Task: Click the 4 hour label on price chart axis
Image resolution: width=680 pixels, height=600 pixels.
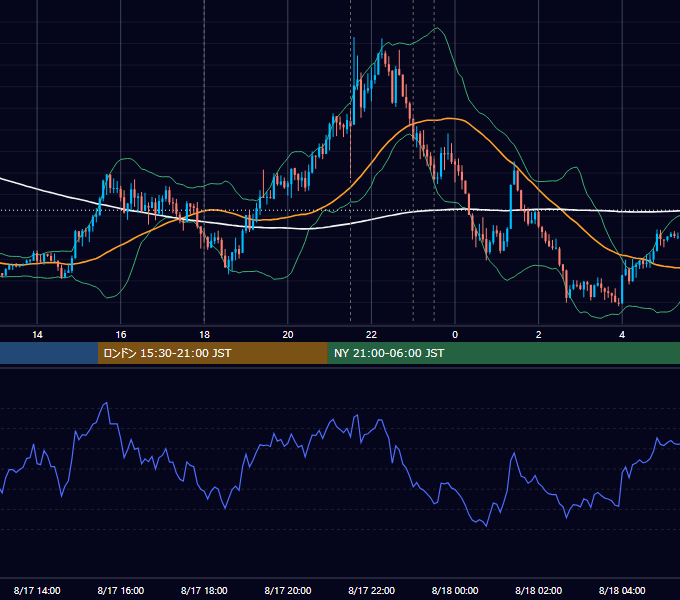Action: [x=622, y=335]
